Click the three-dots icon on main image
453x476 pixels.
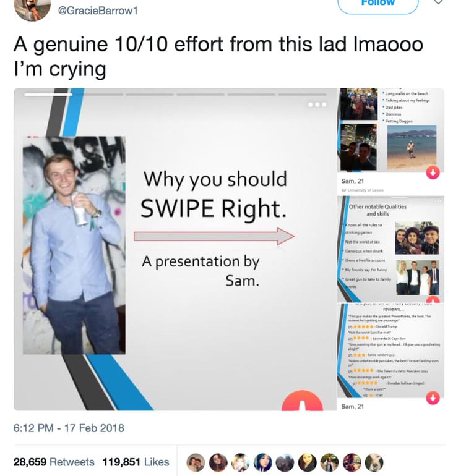pyautogui.click(x=317, y=104)
